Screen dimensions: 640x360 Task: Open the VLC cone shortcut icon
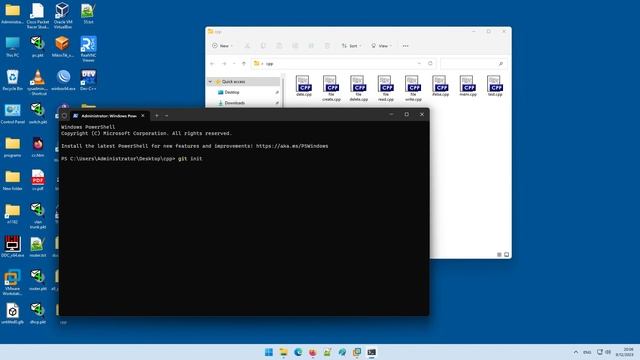pyautogui.click(x=38, y=82)
